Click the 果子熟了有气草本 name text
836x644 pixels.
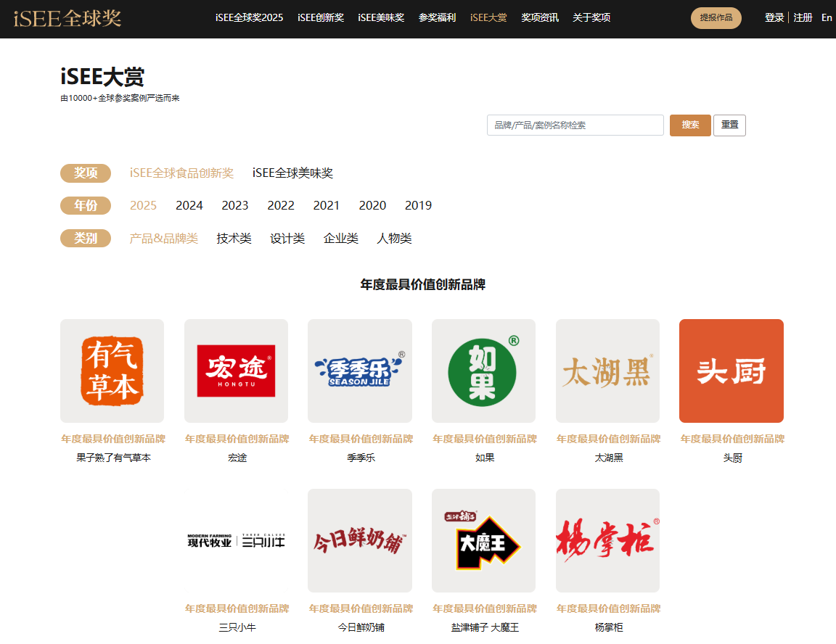[113, 458]
